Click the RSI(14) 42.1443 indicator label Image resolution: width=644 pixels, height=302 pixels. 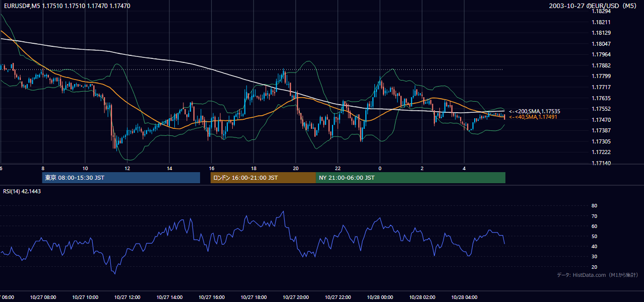(22, 191)
